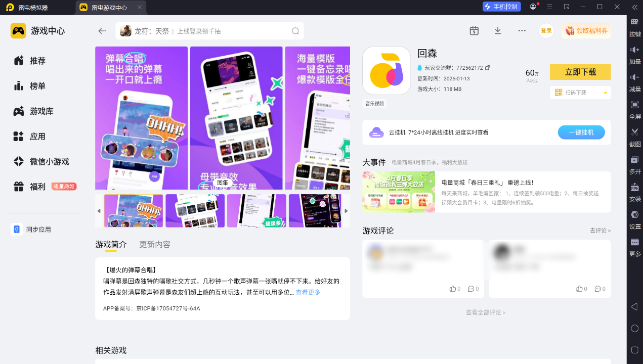Click the 登录 login button
This screenshot has height=364, width=643.
click(546, 31)
